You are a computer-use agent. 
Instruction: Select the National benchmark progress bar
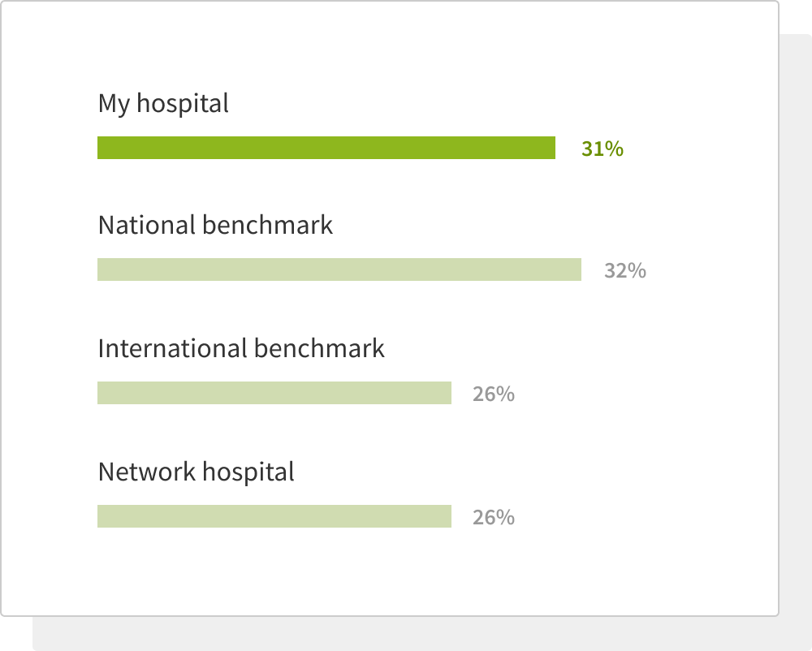pyautogui.click(x=339, y=269)
